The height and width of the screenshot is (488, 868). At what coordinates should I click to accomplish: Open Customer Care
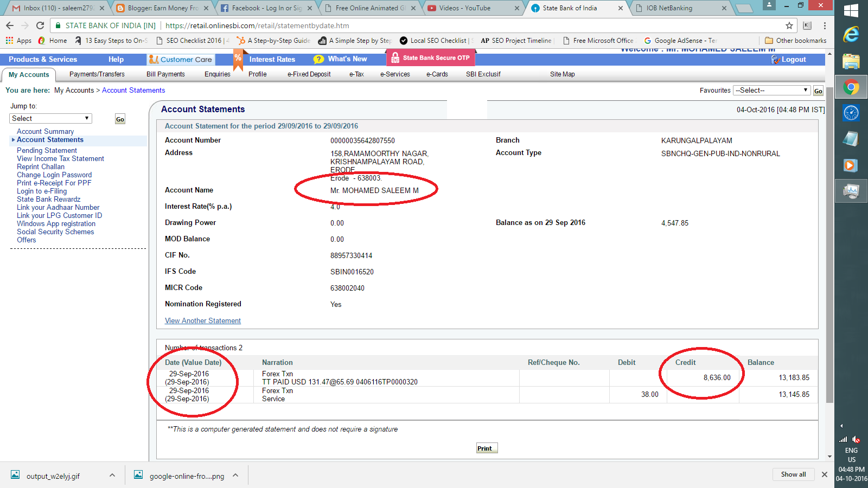coord(181,60)
